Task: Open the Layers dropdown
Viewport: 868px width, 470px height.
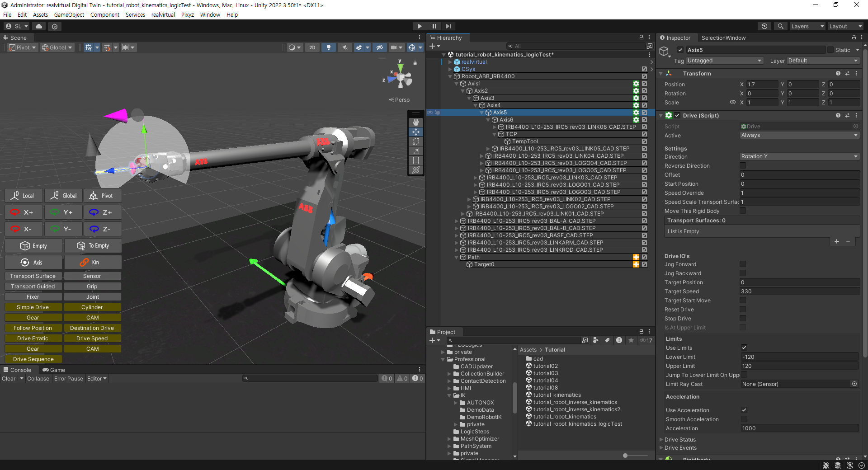Action: click(x=807, y=26)
